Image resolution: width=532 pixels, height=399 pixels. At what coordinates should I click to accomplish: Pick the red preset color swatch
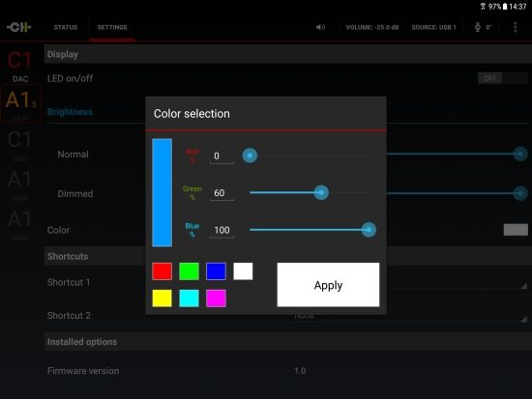tap(162, 271)
